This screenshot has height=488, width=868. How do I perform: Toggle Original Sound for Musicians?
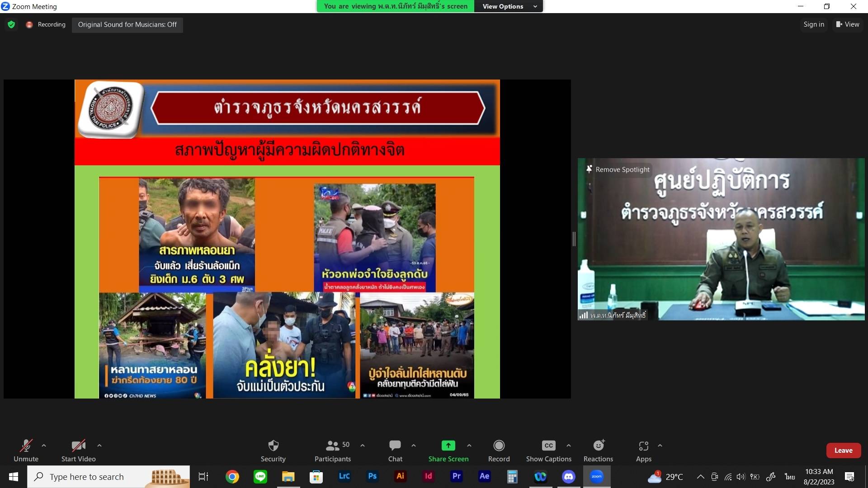[127, 24]
